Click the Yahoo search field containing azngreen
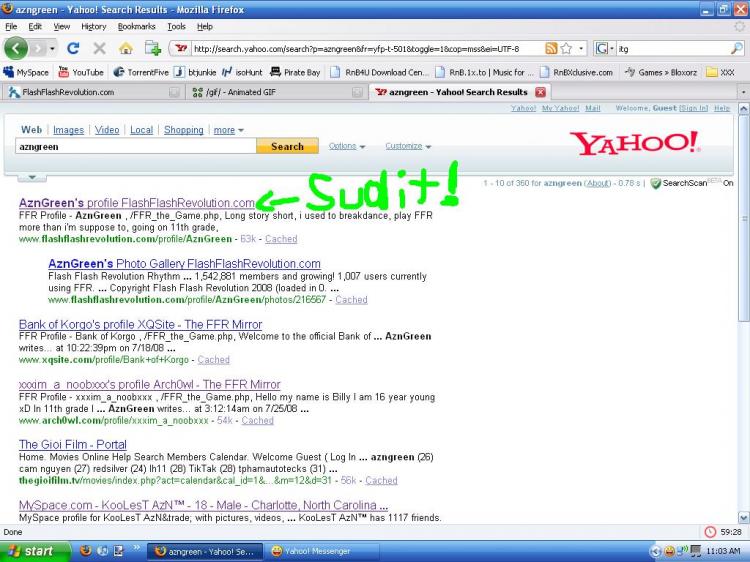750x562 pixels. (135, 146)
